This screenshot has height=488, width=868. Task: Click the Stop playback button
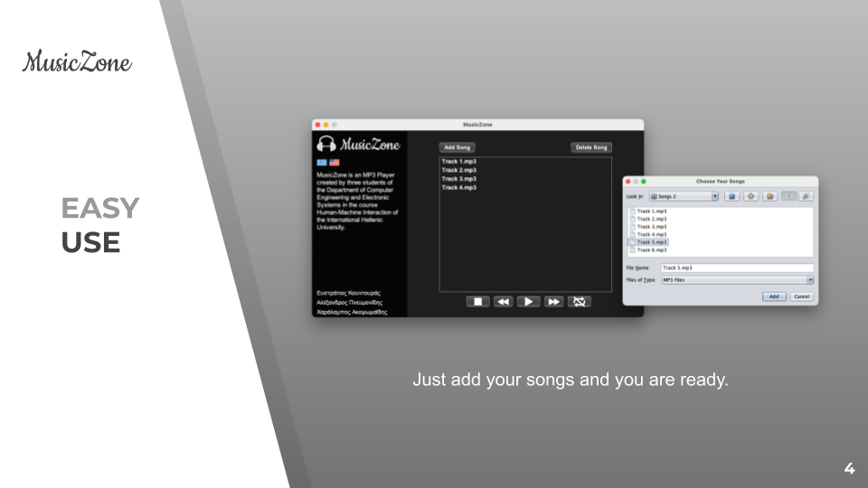(x=477, y=302)
